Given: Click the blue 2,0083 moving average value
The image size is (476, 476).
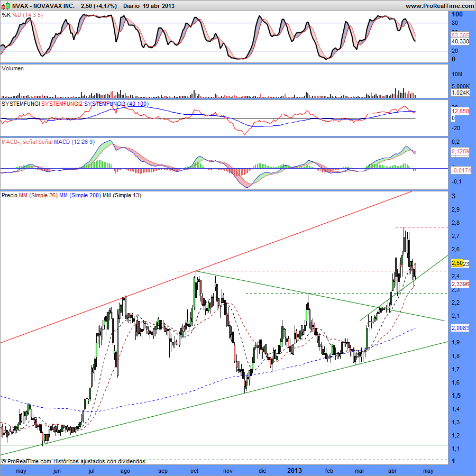Looking at the screenshot, I should (x=460, y=328).
